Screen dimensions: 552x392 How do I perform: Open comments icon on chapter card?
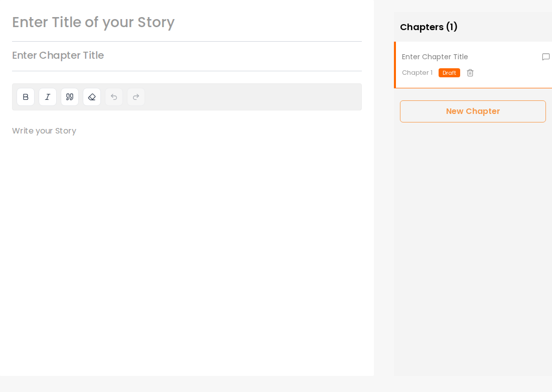coord(545,57)
